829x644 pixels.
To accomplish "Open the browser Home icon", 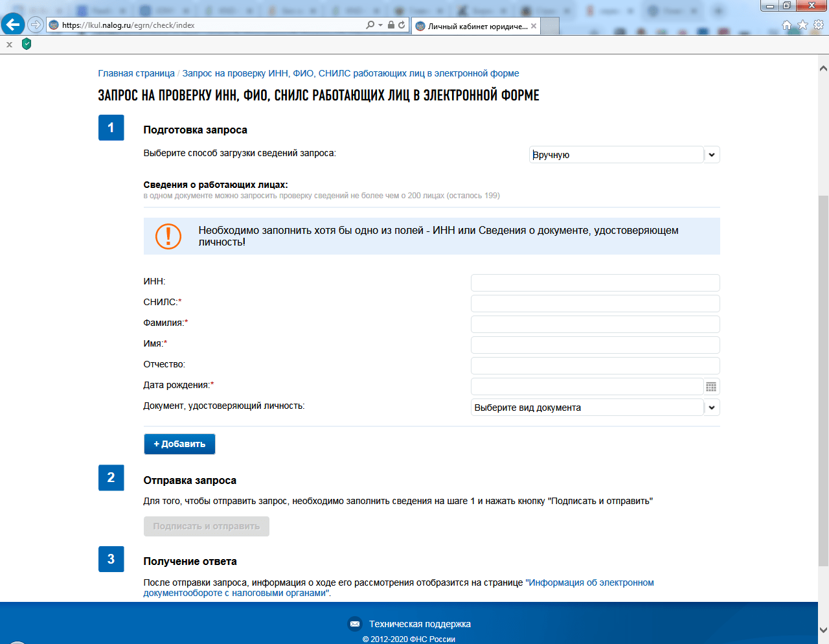I will click(787, 25).
